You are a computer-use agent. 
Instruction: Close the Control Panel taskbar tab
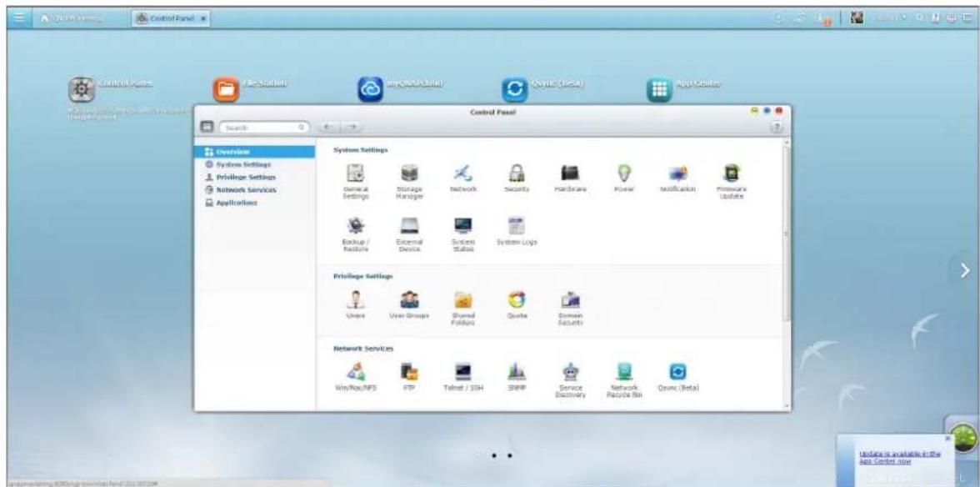coord(203,18)
